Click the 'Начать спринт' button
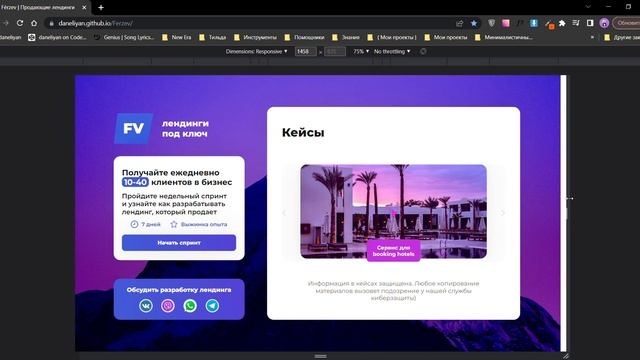Image resolution: width=640 pixels, height=360 pixels. pyautogui.click(x=179, y=242)
